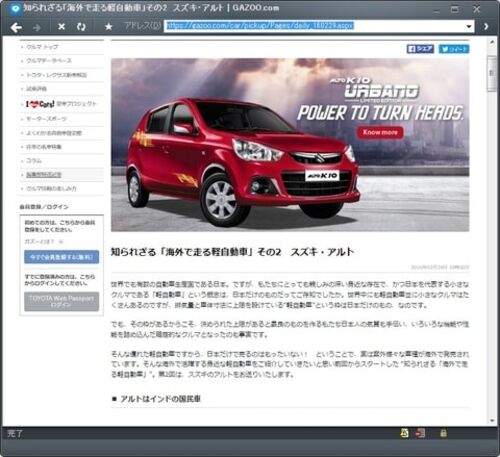500x457 pixels.
Task: Click the page vertical scrollbar thumb
Action: point(491,73)
